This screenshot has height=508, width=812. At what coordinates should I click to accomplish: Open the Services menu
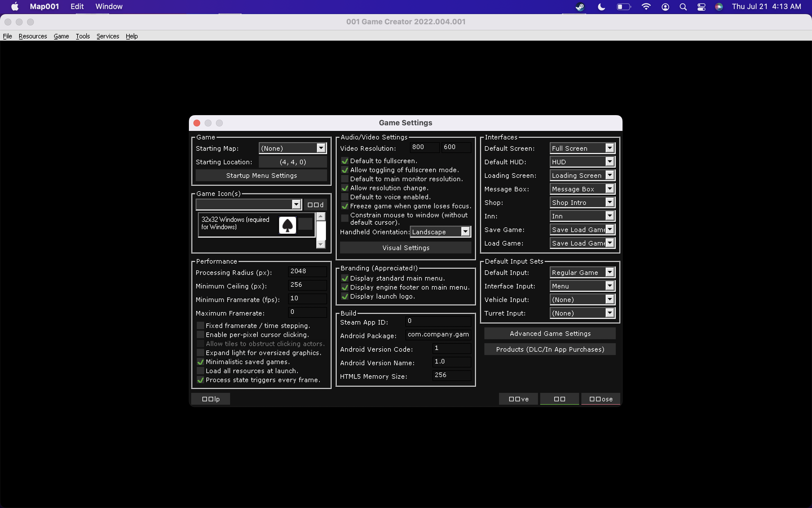[x=108, y=36]
